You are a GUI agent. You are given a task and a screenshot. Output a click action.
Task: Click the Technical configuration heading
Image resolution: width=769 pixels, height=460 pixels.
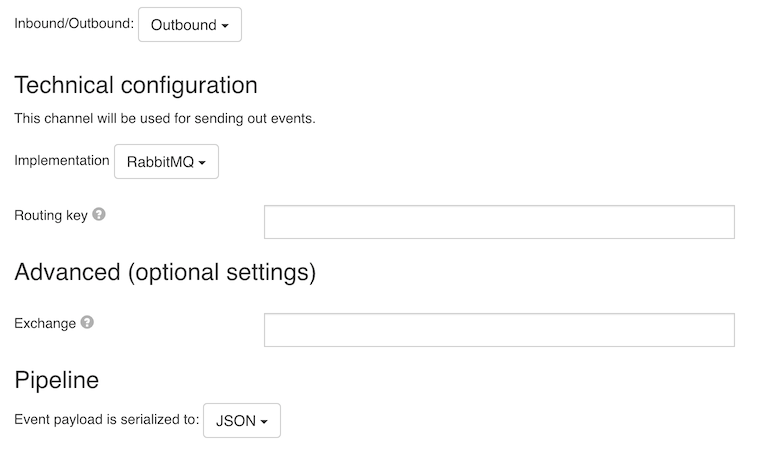click(x=136, y=85)
